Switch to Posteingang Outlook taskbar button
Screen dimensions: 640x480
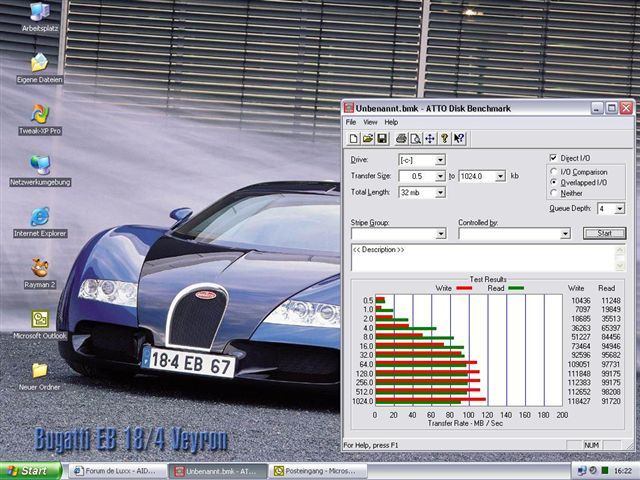318,471
